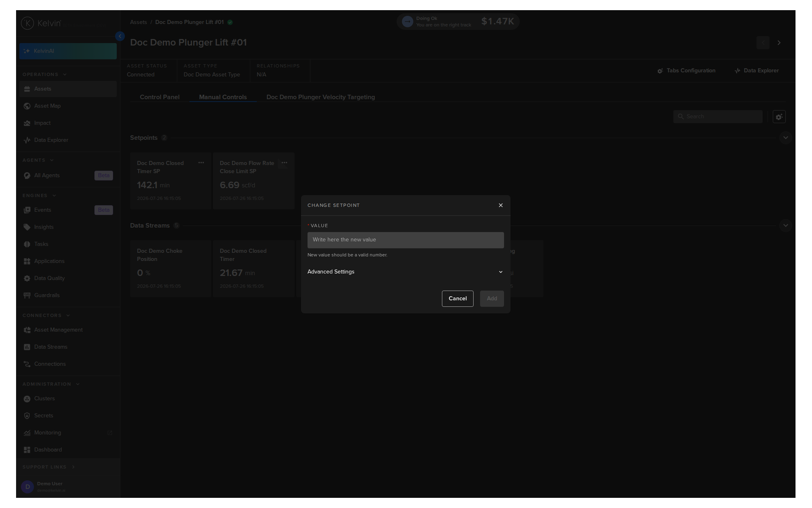Open Demo User profile

coord(68,487)
